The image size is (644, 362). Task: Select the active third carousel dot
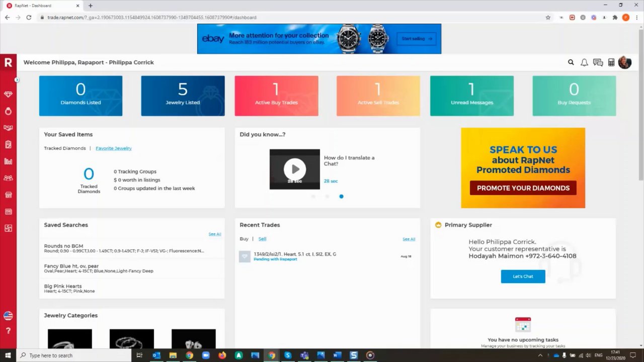(x=341, y=197)
